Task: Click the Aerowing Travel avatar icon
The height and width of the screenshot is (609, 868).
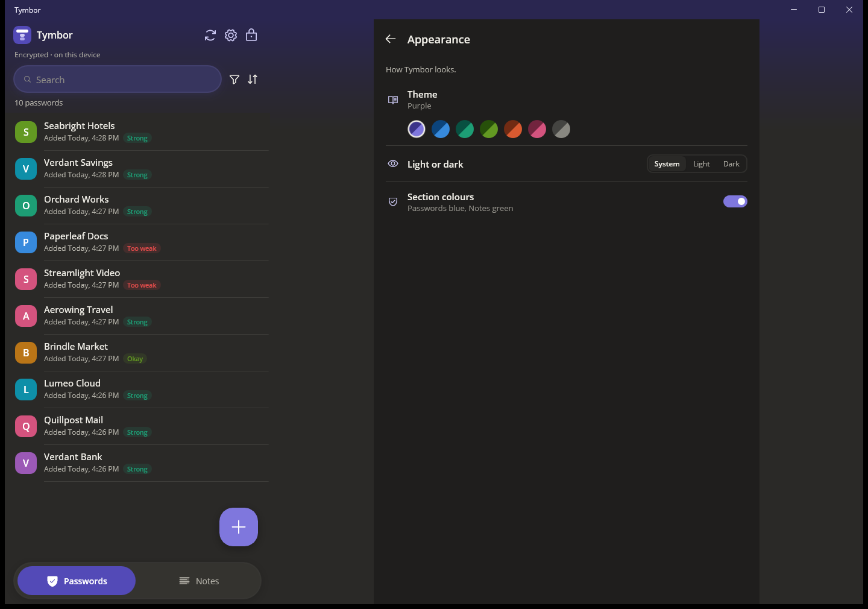Action: [26, 316]
